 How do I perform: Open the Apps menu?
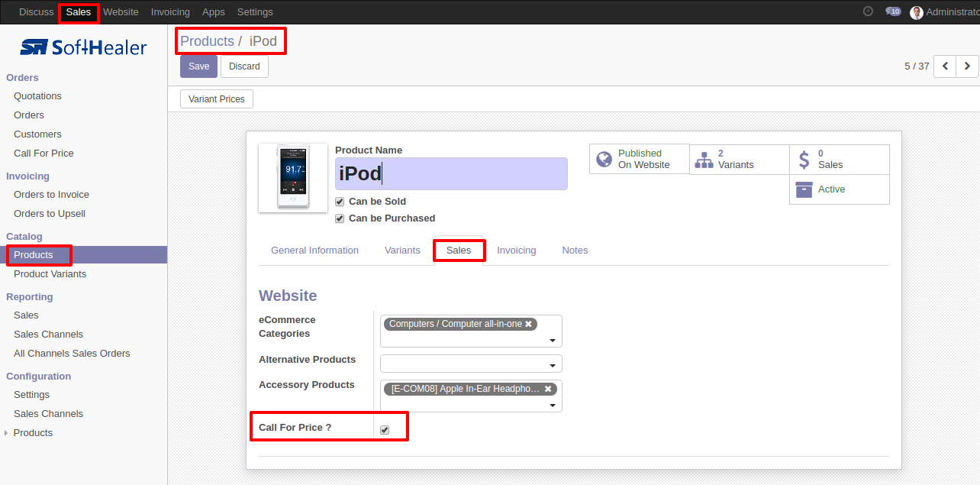[214, 11]
